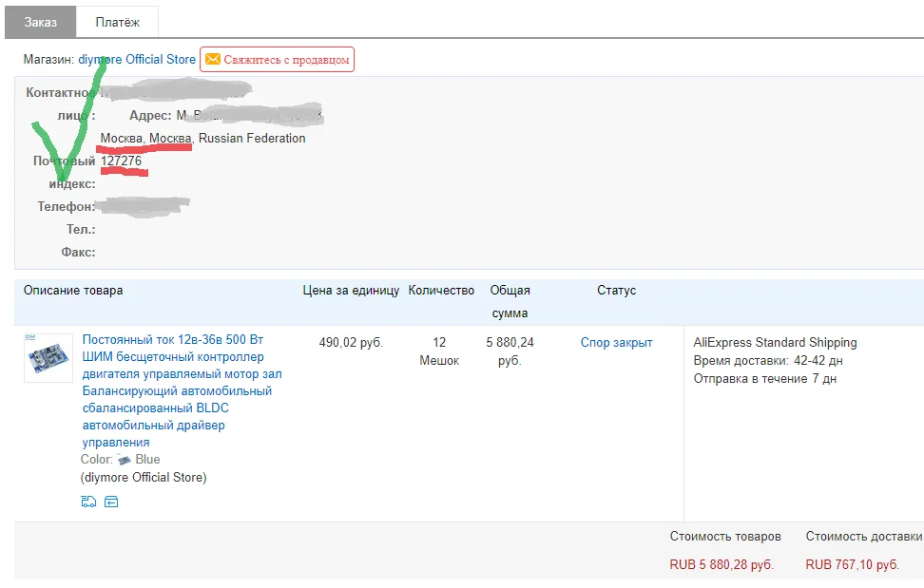The image size is (924, 588).
Task: Click the AliExpress Standard Shipping text
Action: pyautogui.click(x=775, y=342)
